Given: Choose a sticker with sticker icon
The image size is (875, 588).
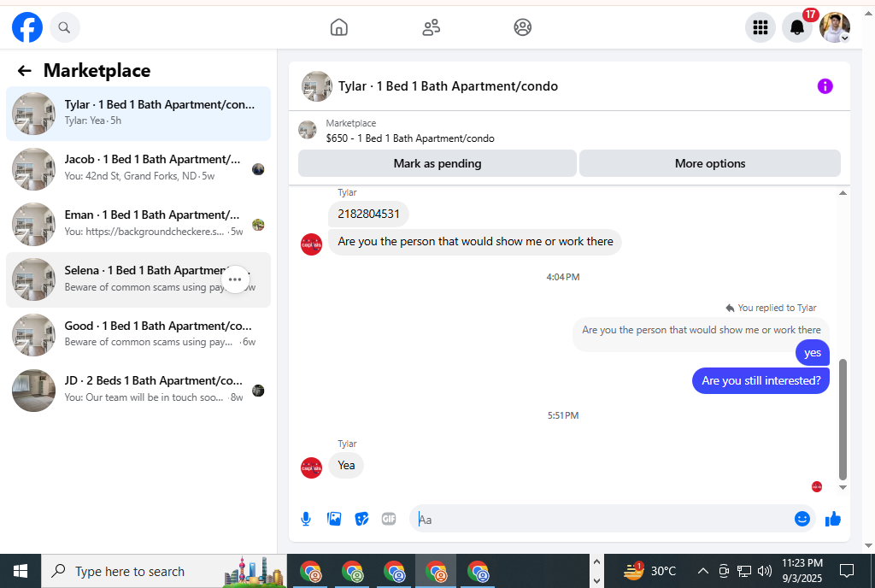Looking at the screenshot, I should tap(361, 520).
